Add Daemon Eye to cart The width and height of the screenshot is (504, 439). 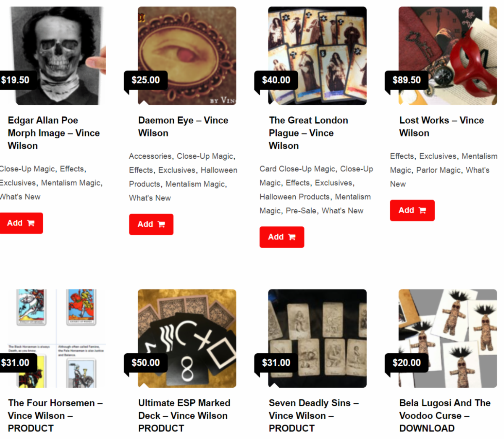(x=151, y=224)
